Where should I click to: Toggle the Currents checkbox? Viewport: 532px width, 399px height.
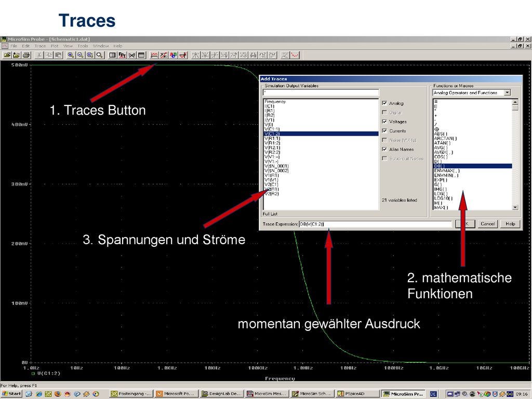tap(384, 130)
